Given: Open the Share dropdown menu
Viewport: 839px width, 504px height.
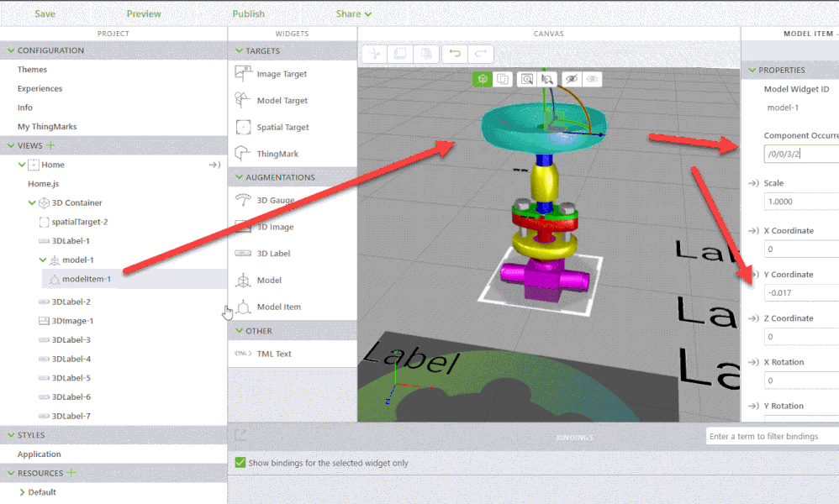Looking at the screenshot, I should [x=354, y=14].
